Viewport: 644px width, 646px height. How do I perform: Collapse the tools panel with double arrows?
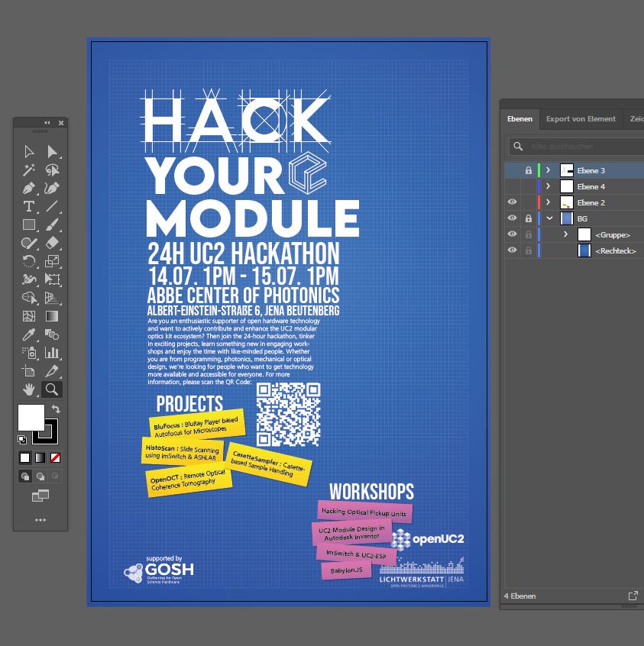click(47, 123)
